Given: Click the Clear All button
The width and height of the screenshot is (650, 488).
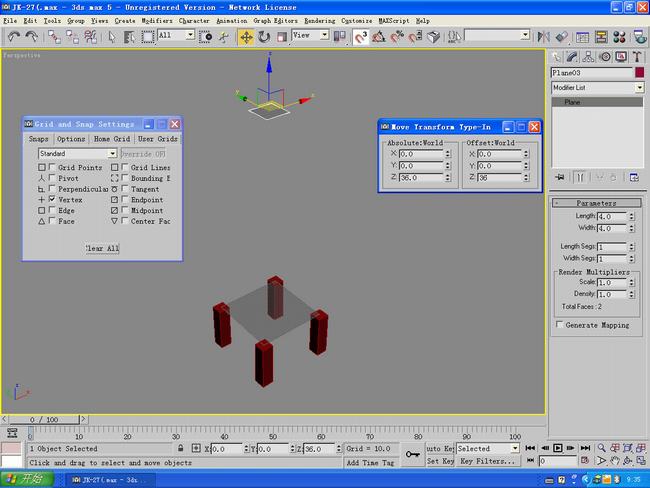Looking at the screenshot, I should pyautogui.click(x=102, y=248).
